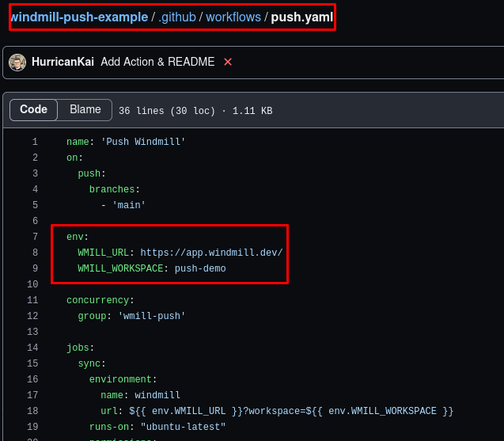Select line number 12
504x441 pixels.
click(32, 316)
